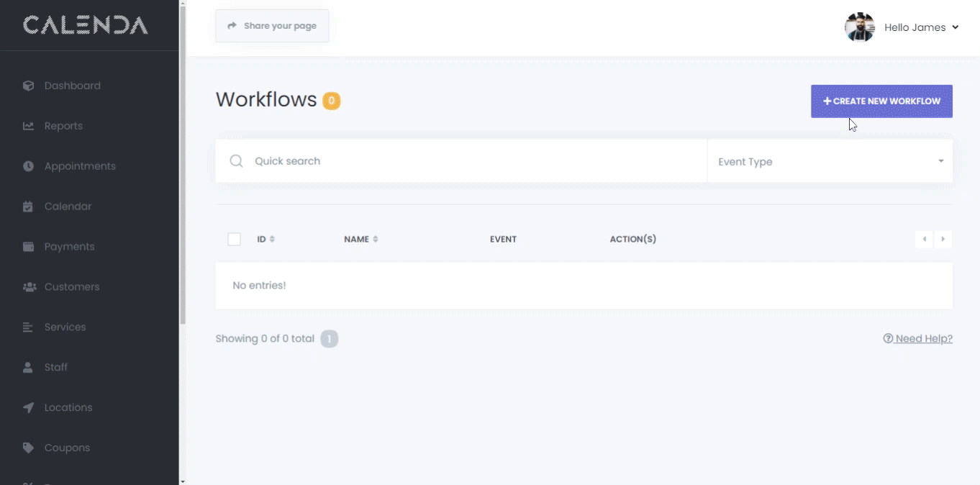980x485 pixels.
Task: Tick the select-all checkbox in table header
Action: [x=234, y=239]
